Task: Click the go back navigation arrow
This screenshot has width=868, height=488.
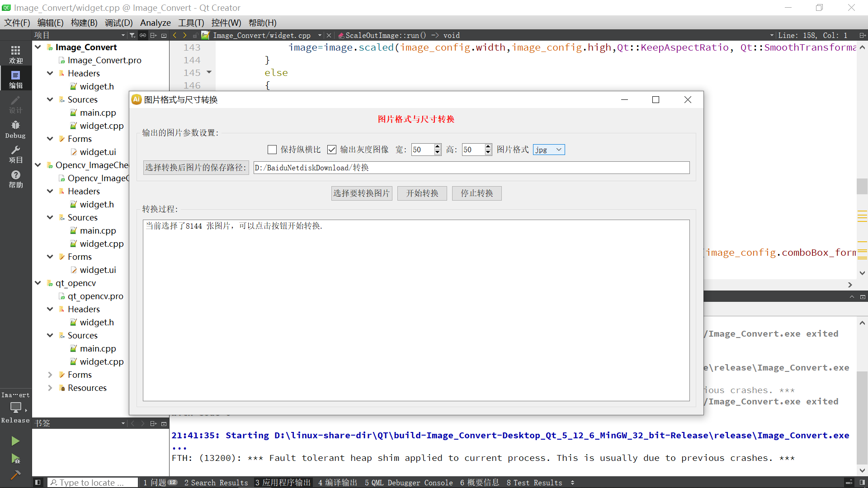Action: 175,35
